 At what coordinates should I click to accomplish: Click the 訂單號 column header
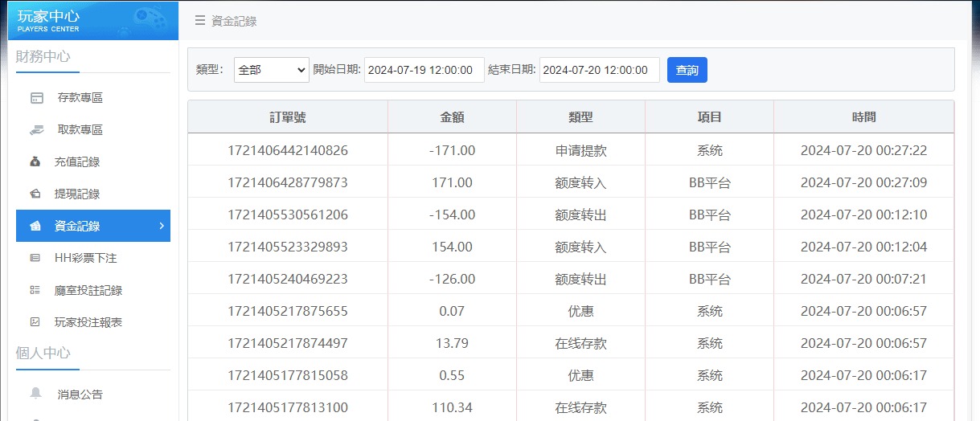pos(288,117)
